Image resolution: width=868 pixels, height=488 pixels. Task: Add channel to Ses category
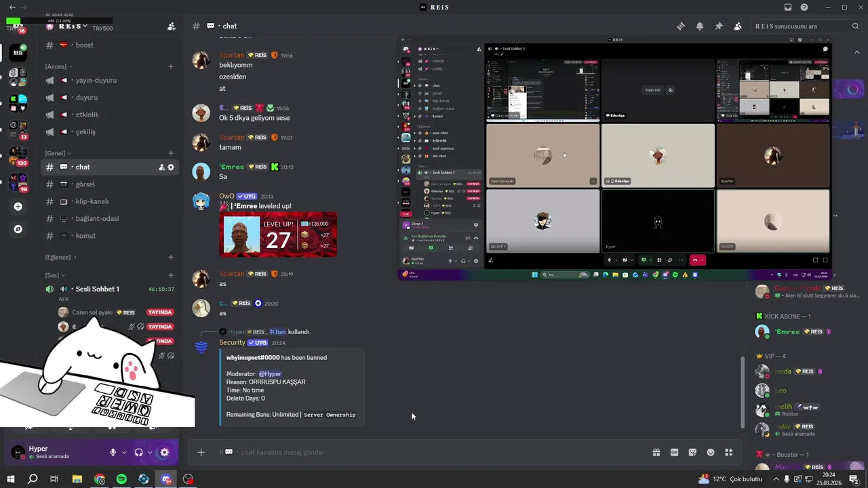pyautogui.click(x=171, y=275)
